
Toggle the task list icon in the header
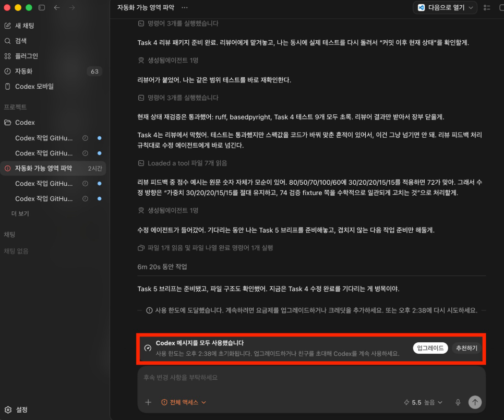[487, 8]
